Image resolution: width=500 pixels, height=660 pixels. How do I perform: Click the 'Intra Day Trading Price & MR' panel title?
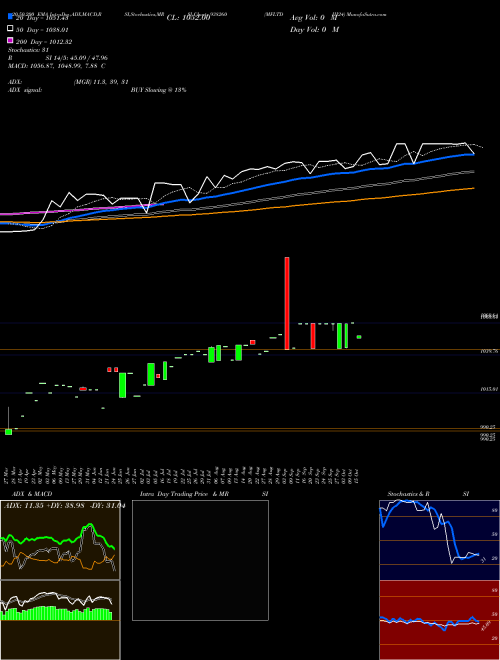pyautogui.click(x=184, y=494)
